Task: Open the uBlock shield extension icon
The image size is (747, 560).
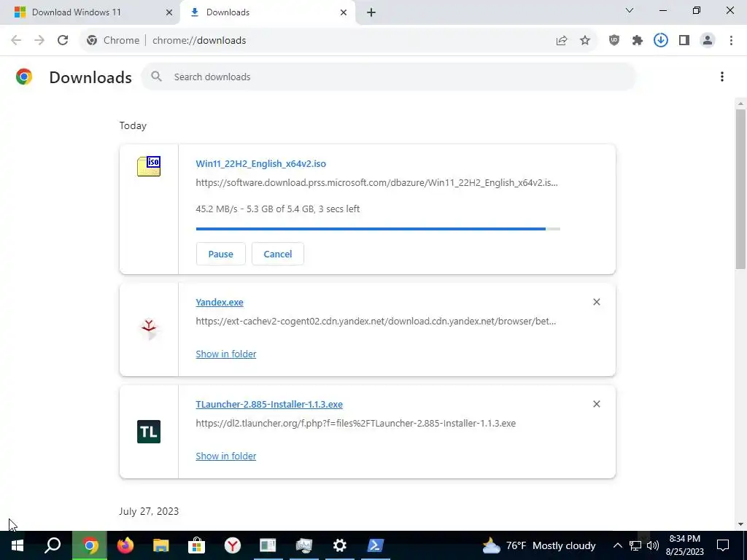Action: pos(614,41)
